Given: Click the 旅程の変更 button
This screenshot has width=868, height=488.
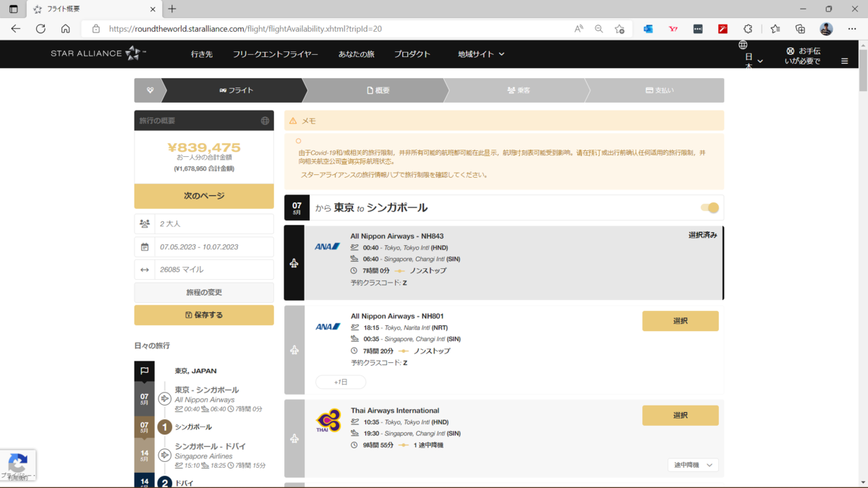Looking at the screenshot, I should tap(204, 292).
